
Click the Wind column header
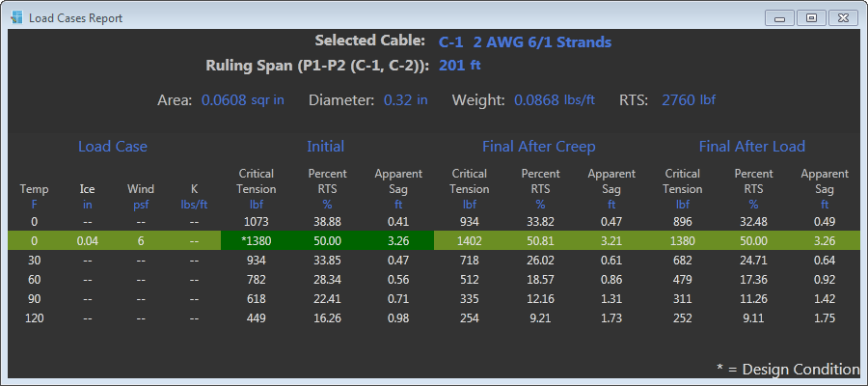(141, 189)
